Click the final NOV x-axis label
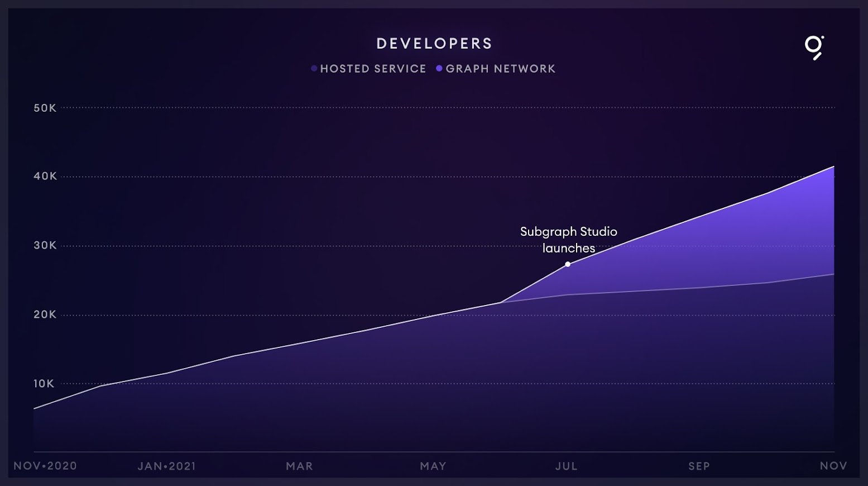 pos(833,466)
